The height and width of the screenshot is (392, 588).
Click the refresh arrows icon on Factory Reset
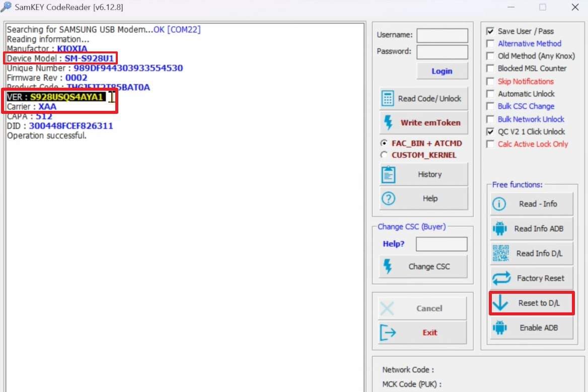tap(501, 278)
